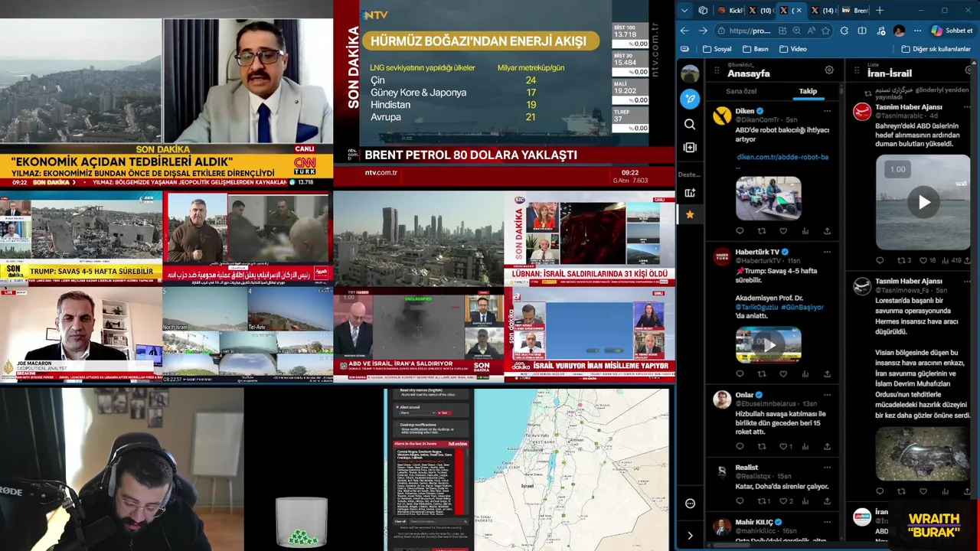The height and width of the screenshot is (551, 980).
Task: Open the browser workspaces icon
Action: click(x=703, y=11)
